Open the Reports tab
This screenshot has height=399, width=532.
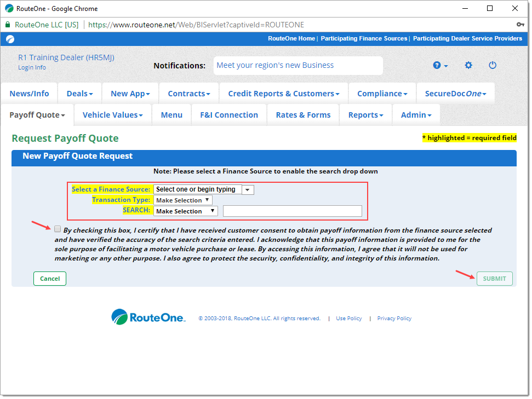[x=365, y=115]
